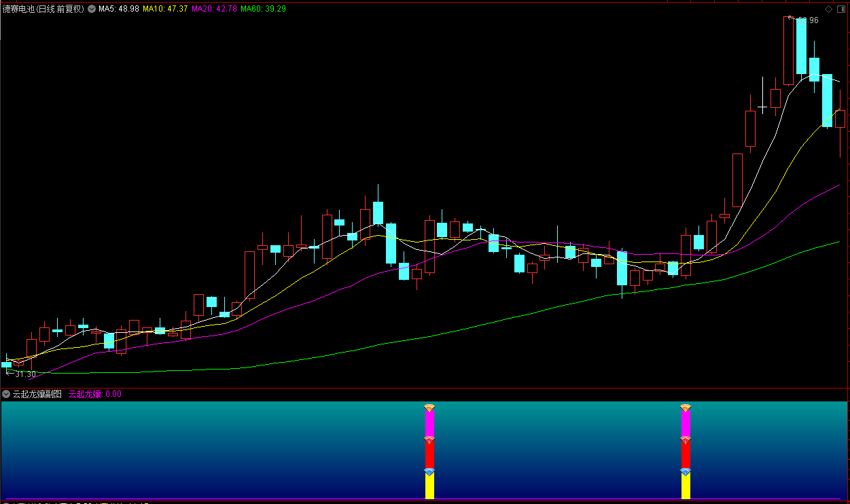This screenshot has height=504, width=850.
Task: Click the red diamond on the right signal bar
Action: (x=686, y=440)
